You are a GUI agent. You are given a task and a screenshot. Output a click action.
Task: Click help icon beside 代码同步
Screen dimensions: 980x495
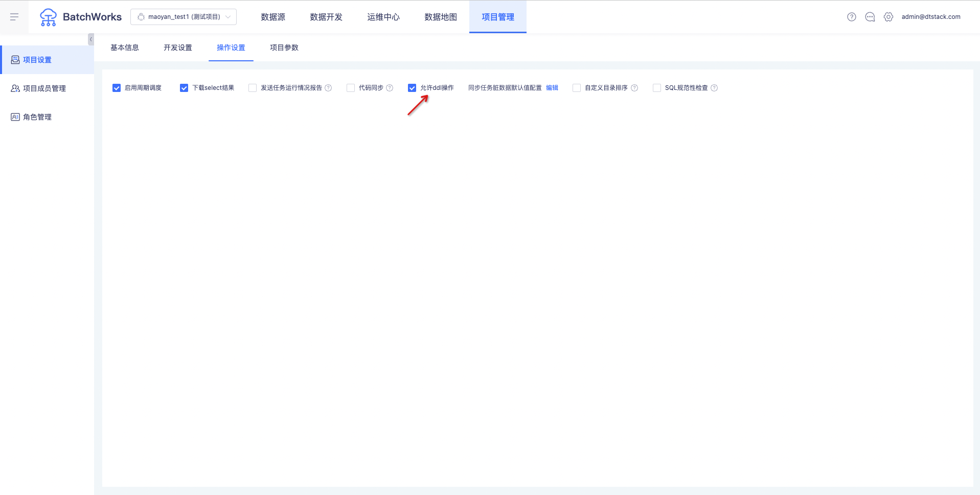[390, 88]
